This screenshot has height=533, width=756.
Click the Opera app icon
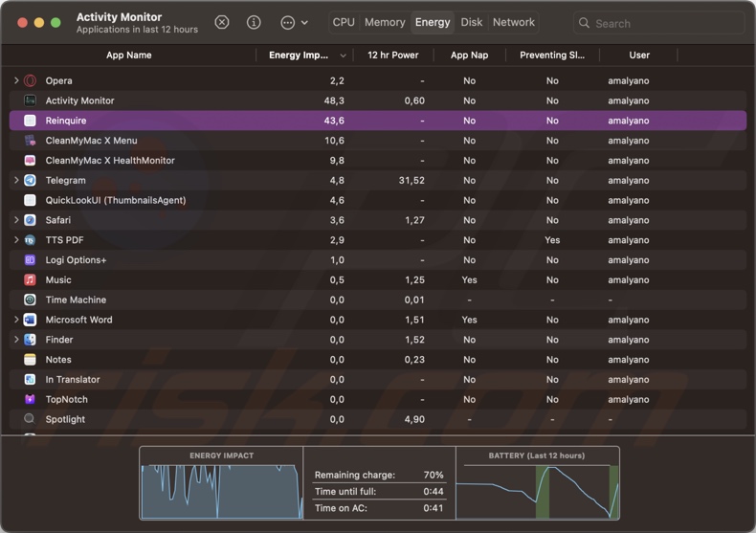(x=30, y=80)
